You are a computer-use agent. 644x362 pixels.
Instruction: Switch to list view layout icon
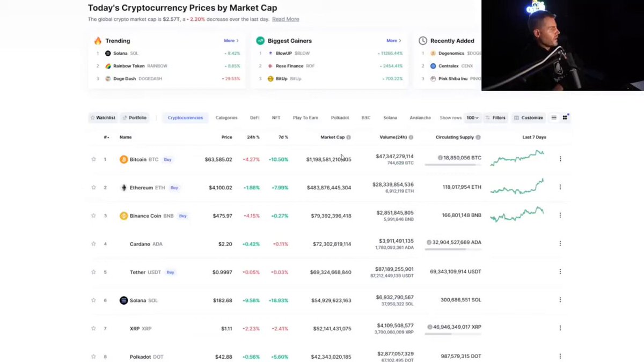click(554, 117)
